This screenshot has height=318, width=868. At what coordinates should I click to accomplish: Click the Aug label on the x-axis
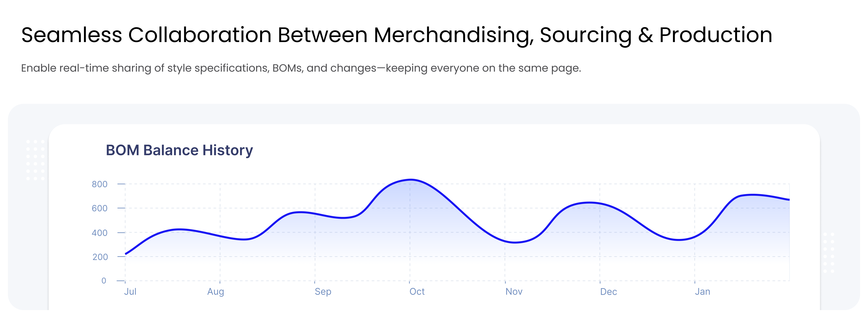(x=216, y=291)
